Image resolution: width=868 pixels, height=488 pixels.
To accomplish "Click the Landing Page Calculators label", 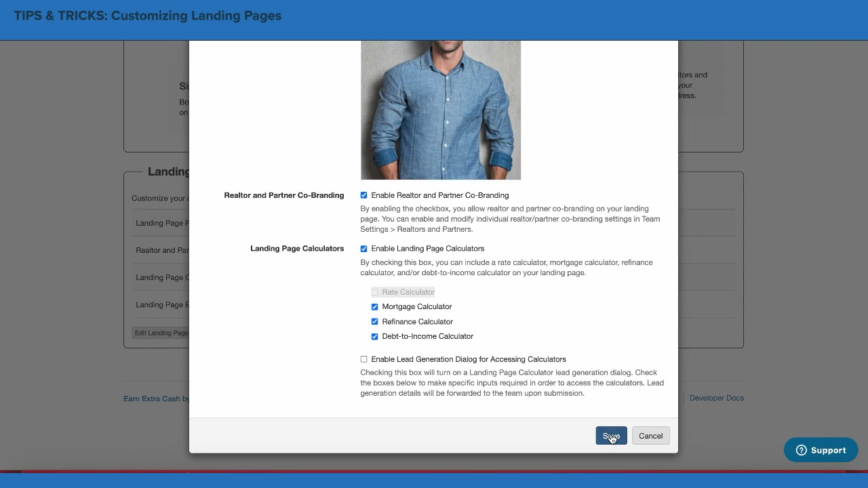I will click(x=297, y=249).
